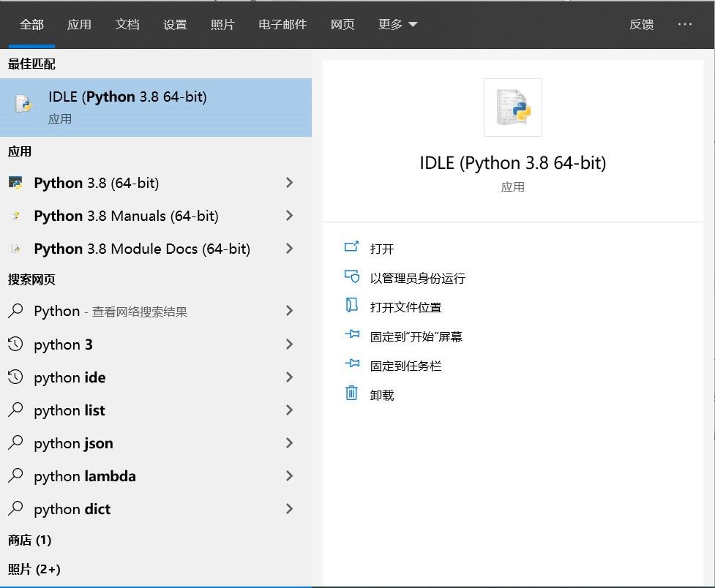The image size is (715, 588).
Task: Click the pin to Start icon
Action: (x=352, y=334)
